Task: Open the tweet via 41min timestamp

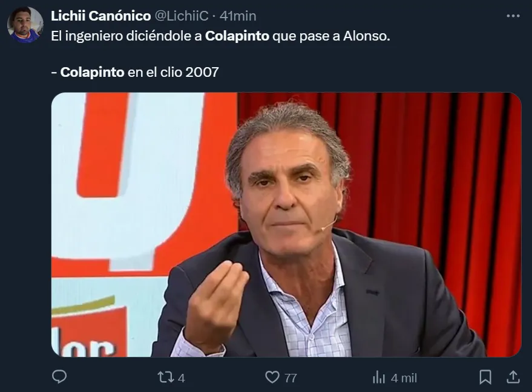Action: point(238,16)
